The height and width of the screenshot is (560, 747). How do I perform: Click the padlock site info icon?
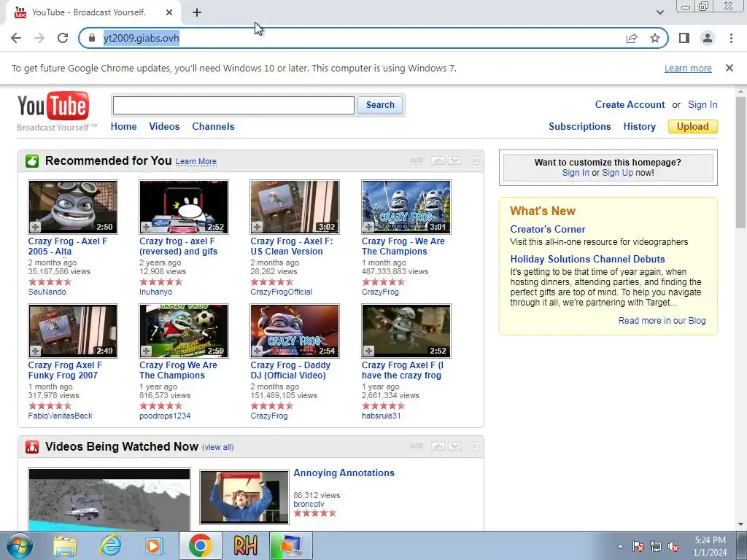[x=92, y=38]
